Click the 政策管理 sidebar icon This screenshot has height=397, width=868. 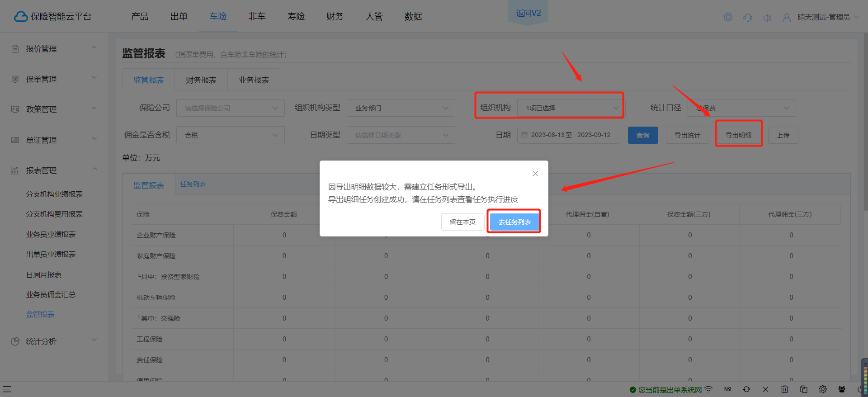click(15, 109)
